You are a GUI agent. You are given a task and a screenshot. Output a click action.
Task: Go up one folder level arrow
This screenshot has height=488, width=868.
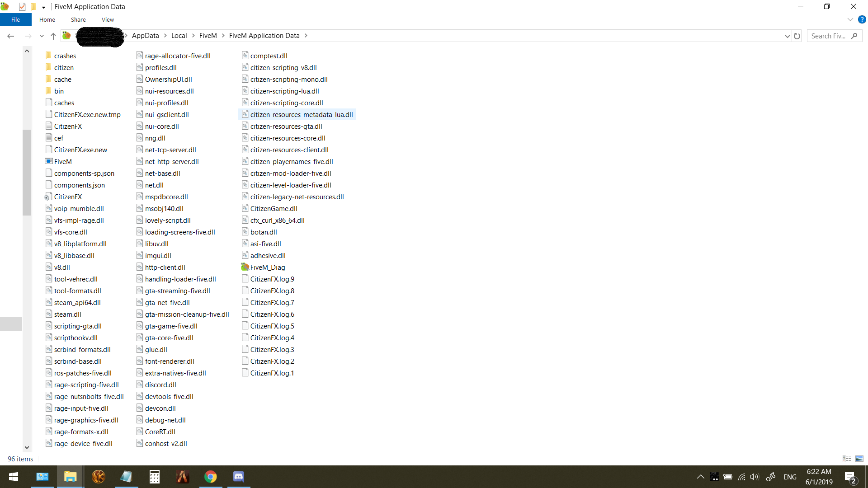click(53, 36)
